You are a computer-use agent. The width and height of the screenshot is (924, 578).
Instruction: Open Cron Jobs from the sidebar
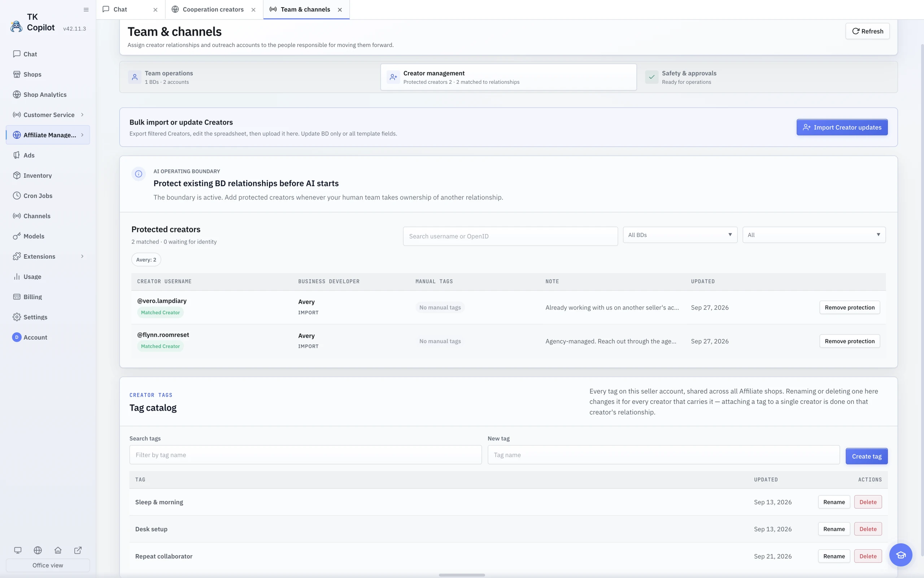[x=48, y=196]
